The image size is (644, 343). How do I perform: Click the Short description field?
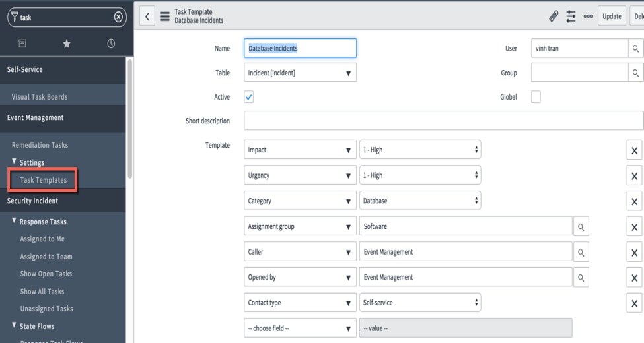point(444,121)
